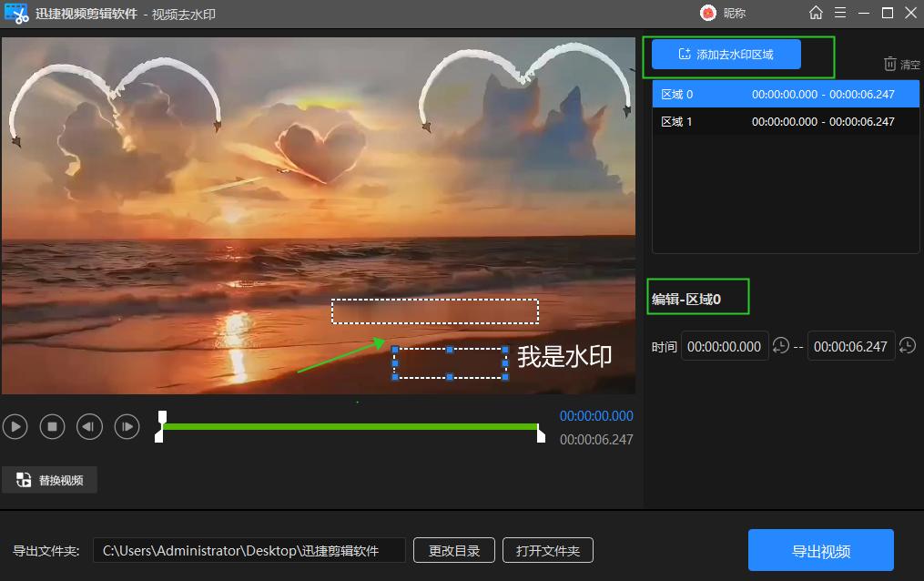Screen dimensions: 924x581
Task: Select watermark region 区域 1 in the list
Action: click(785, 120)
